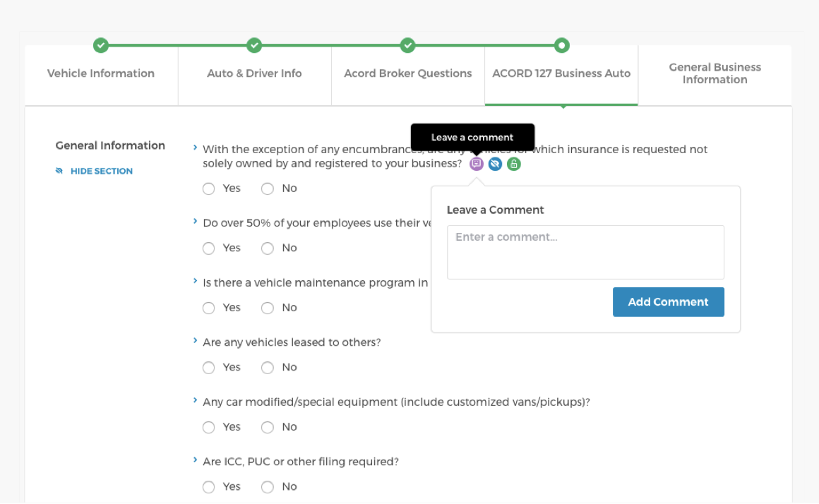Switch to the Auto & Driver Info tab
This screenshot has height=504, width=819.
(x=254, y=73)
